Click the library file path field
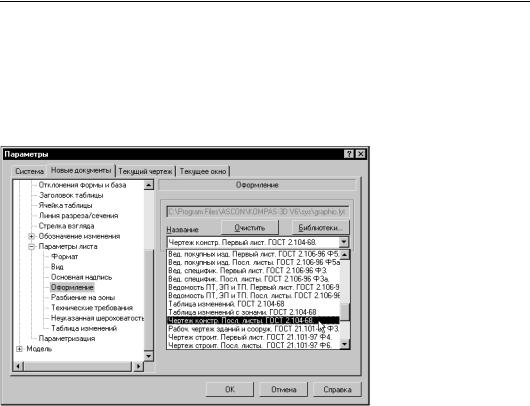This screenshot has height=406, width=530. click(258, 212)
